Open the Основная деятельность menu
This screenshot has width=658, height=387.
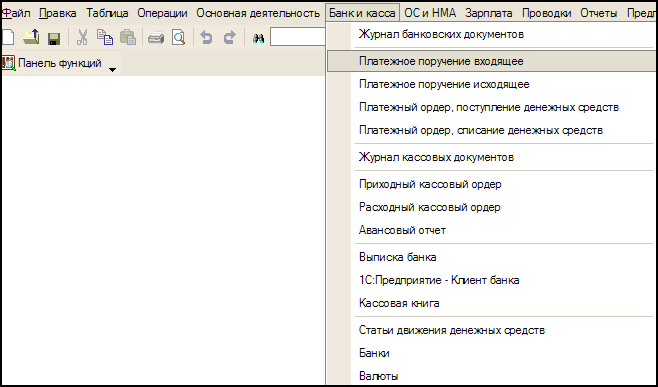(258, 13)
